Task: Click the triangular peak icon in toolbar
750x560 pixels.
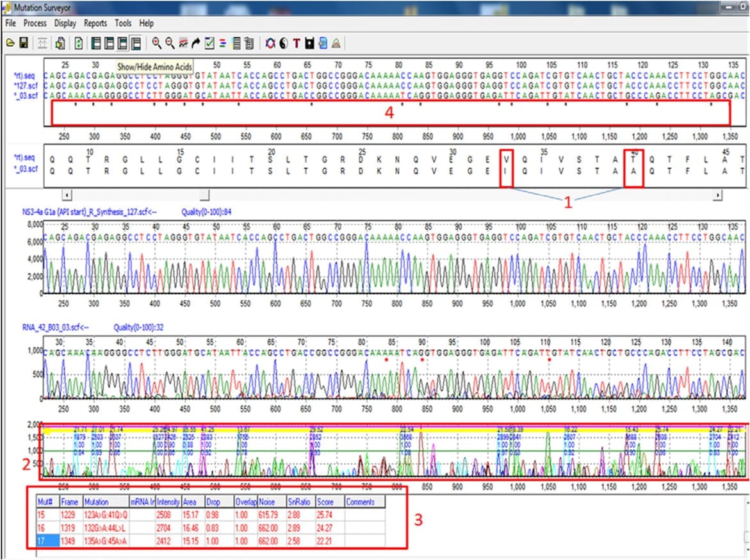Action: 336,43
